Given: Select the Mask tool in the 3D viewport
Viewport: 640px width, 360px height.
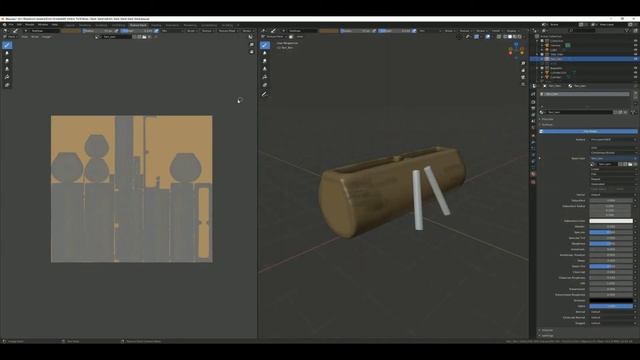Looking at the screenshot, I should coord(265,85).
